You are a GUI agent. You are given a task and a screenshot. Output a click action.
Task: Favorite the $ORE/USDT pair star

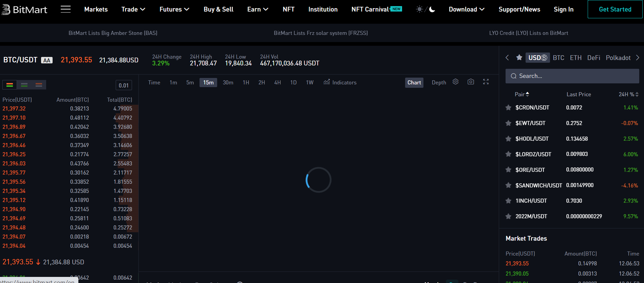[508, 170]
